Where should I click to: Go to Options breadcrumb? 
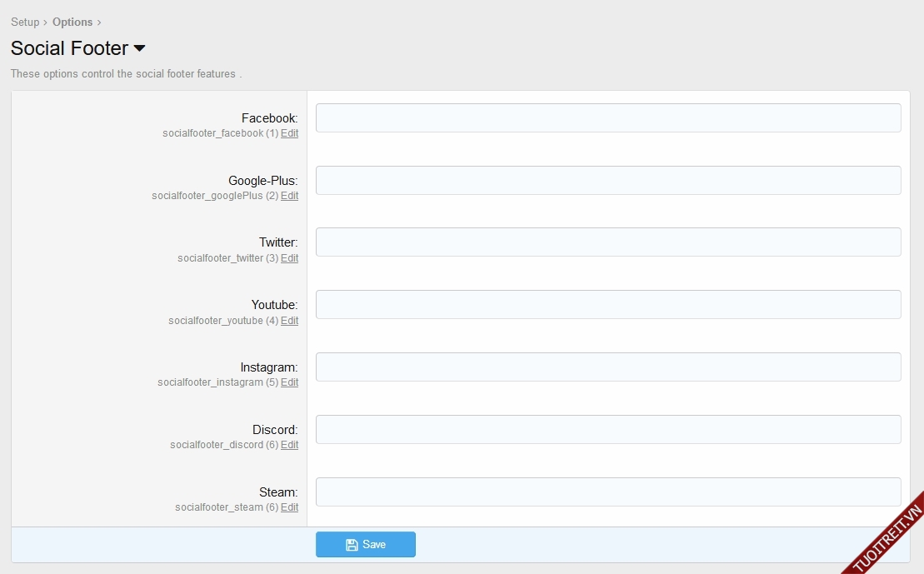click(72, 22)
